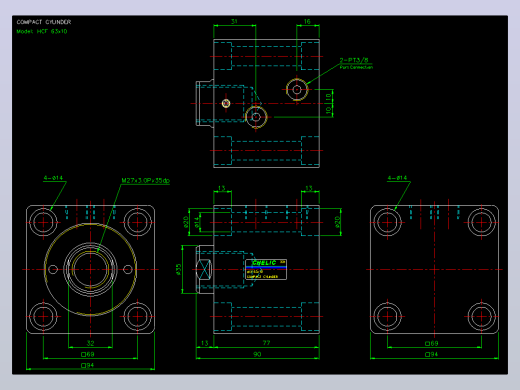Select the Model HCF 63x10 label
The height and width of the screenshot is (390, 520).
click(42, 31)
